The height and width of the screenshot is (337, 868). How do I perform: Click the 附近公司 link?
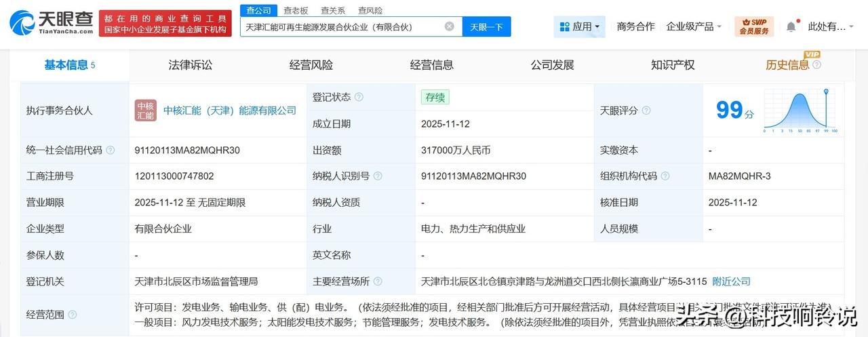(732, 281)
